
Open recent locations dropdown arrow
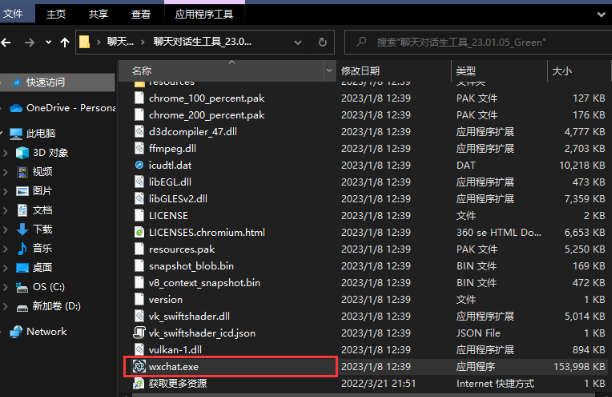coord(48,42)
